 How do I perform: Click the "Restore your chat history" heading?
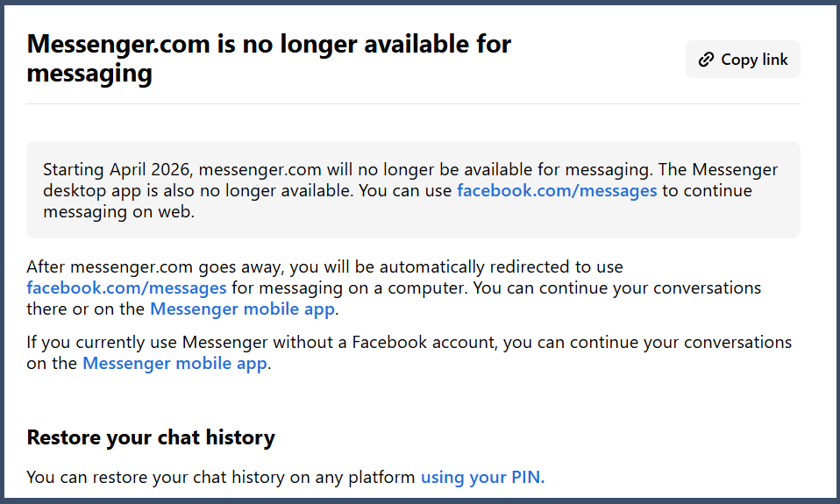[x=151, y=437]
